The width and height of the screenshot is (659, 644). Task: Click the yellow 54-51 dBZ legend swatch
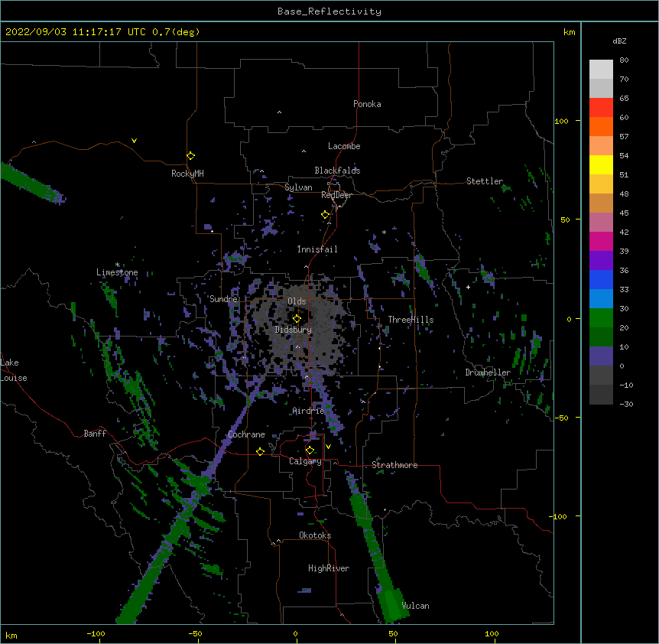(601, 164)
